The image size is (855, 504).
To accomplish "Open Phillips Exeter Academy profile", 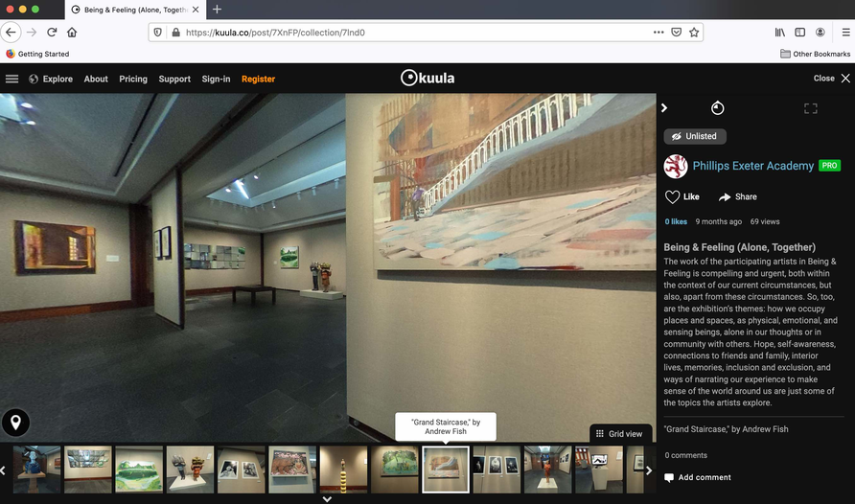I will (x=752, y=166).
